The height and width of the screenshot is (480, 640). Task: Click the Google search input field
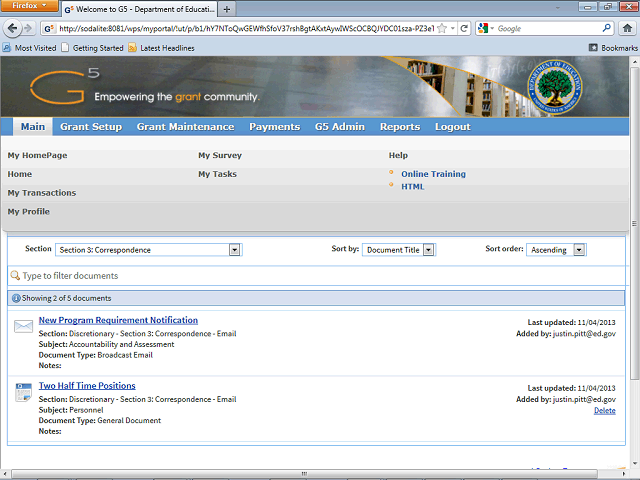(x=548, y=28)
